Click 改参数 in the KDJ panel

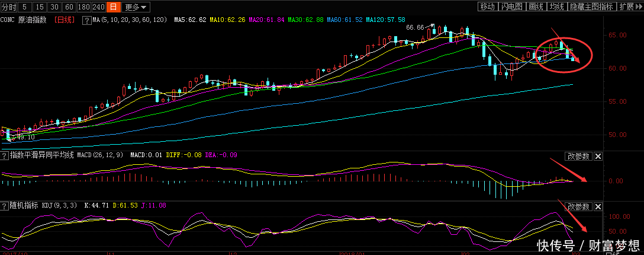(578, 206)
